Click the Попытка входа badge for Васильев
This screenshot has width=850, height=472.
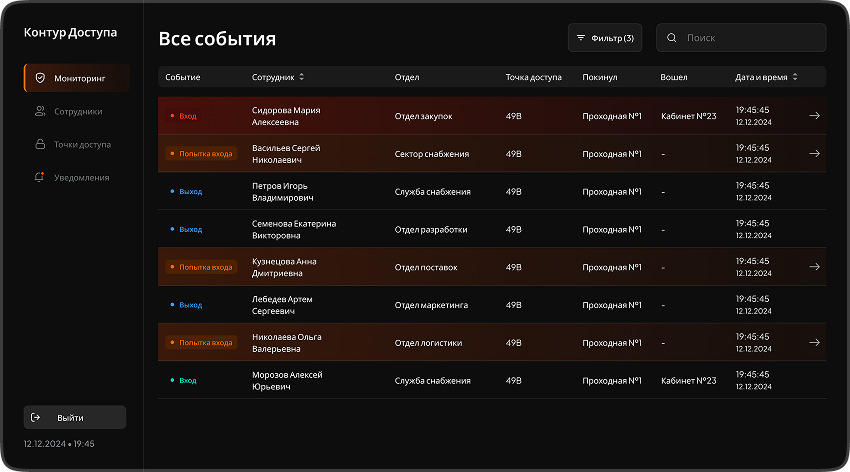coord(201,154)
